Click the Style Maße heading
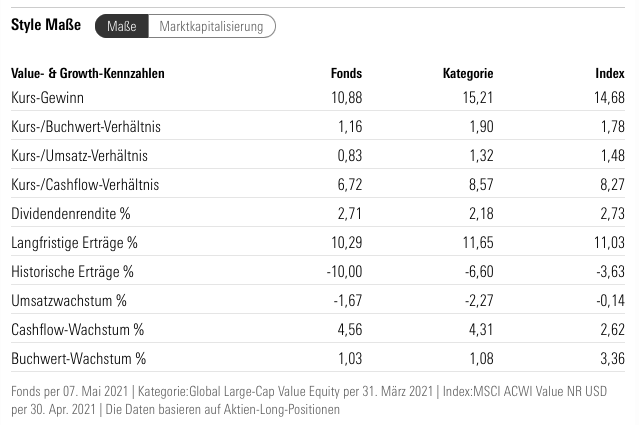 pyautogui.click(x=45, y=27)
